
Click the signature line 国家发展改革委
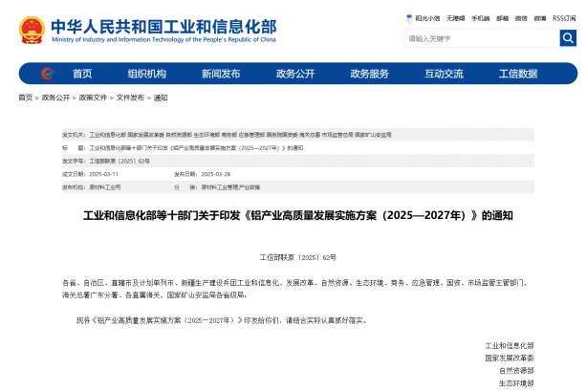[x=510, y=359]
